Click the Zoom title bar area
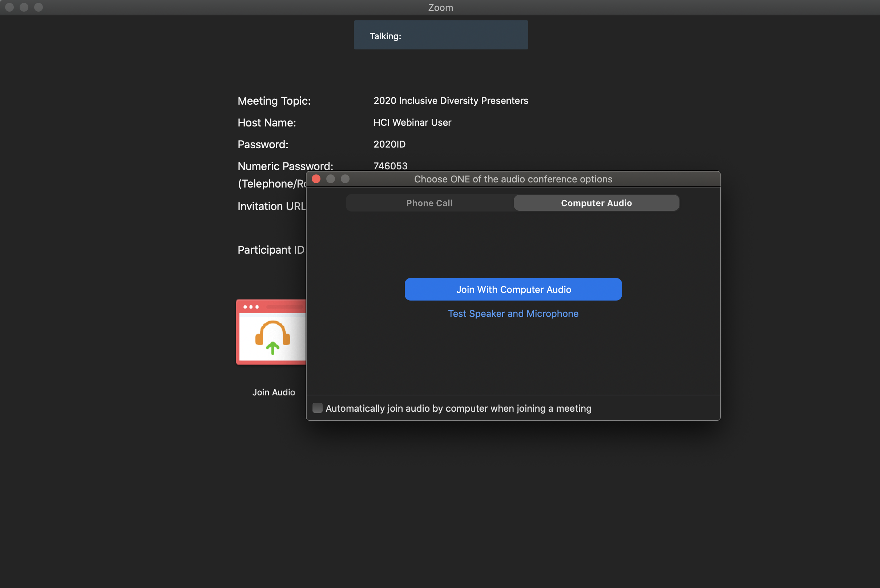 [440, 7]
